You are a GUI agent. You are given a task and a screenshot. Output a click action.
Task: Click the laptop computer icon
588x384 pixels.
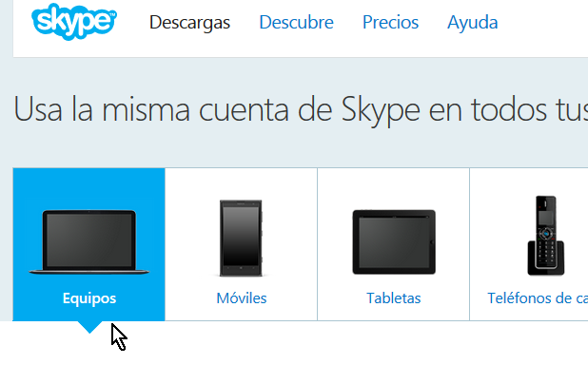click(89, 242)
